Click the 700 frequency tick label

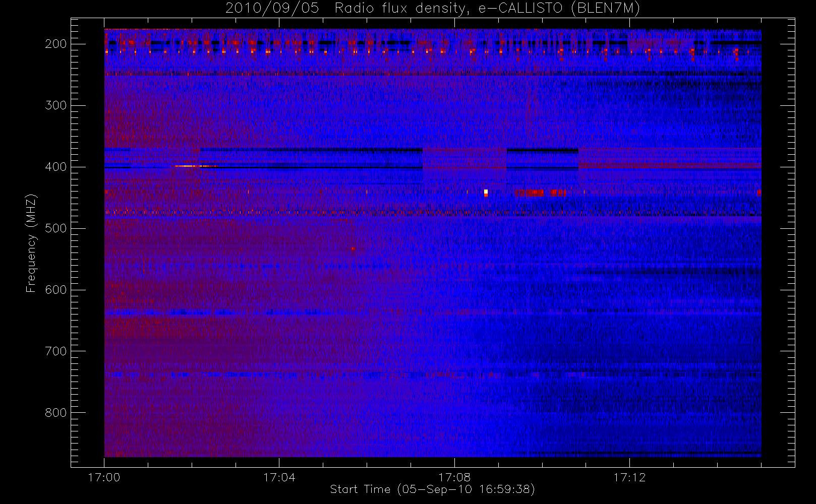coord(56,351)
